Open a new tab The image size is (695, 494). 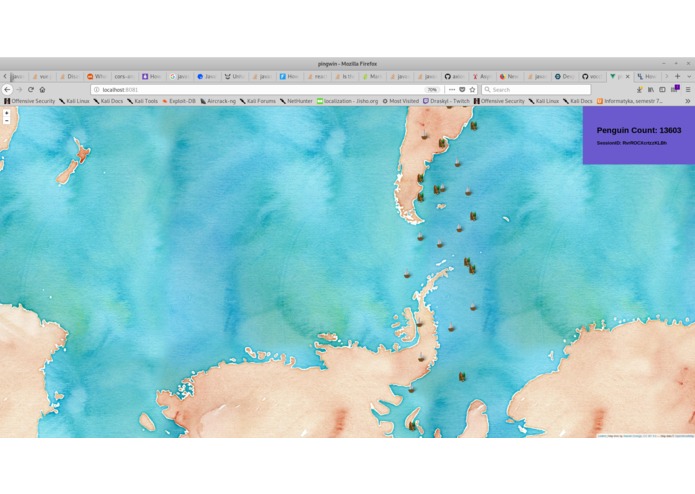677,76
